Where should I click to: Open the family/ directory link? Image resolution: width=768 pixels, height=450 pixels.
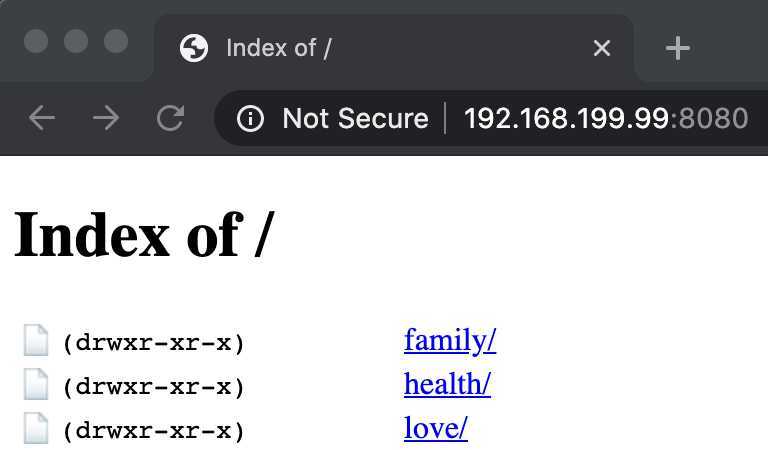450,340
